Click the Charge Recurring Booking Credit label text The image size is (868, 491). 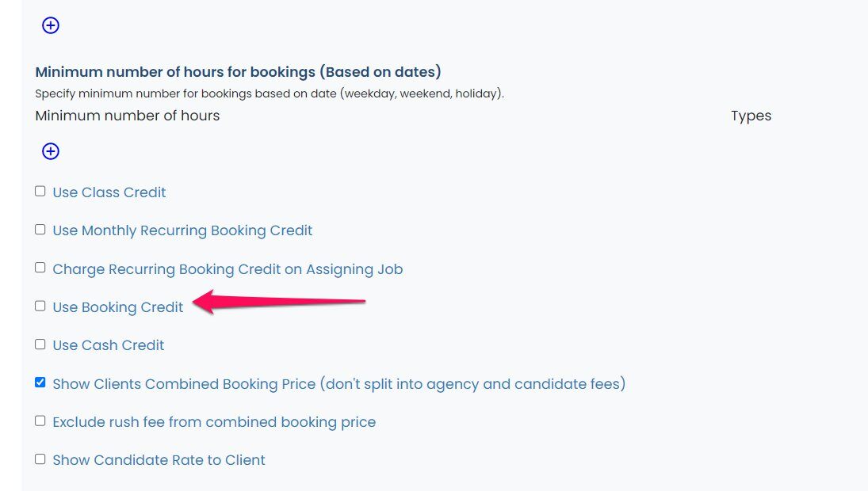click(228, 269)
